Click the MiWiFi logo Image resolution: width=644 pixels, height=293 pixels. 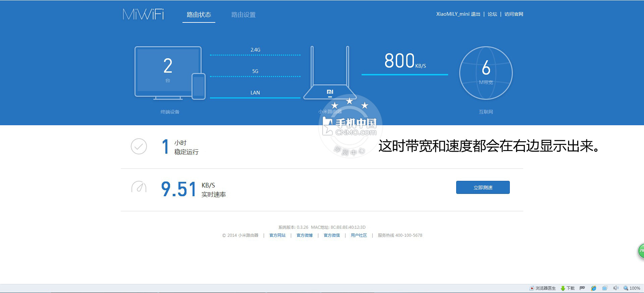click(x=143, y=14)
